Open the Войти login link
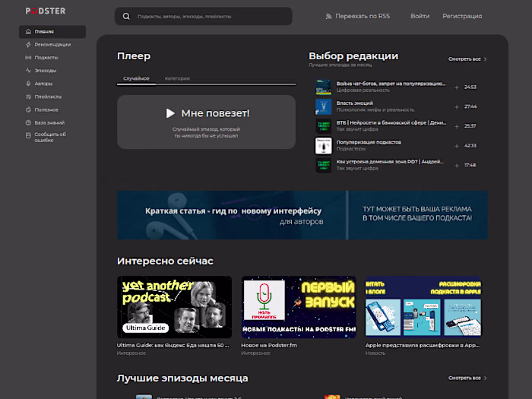The height and width of the screenshot is (399, 532). click(x=420, y=16)
